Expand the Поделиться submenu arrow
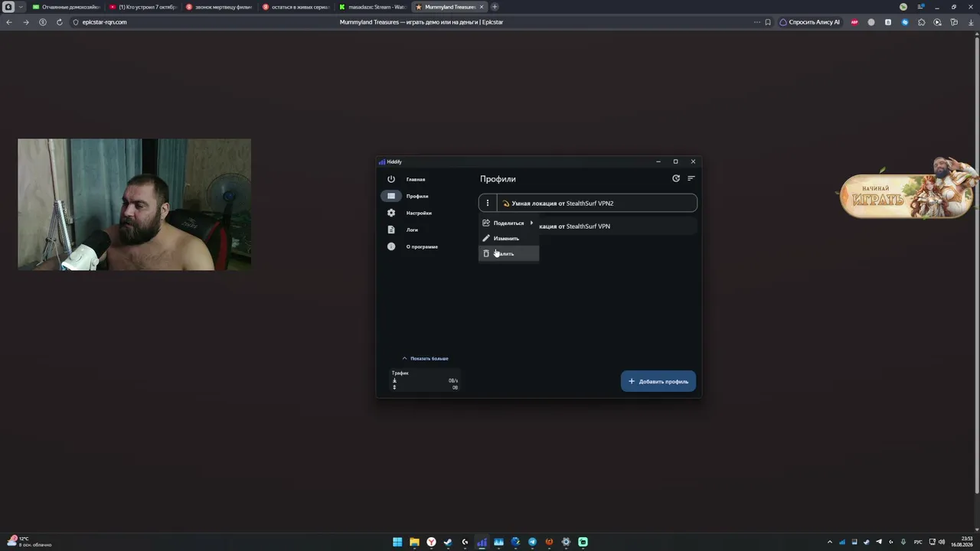This screenshot has height=551, width=980. click(531, 223)
